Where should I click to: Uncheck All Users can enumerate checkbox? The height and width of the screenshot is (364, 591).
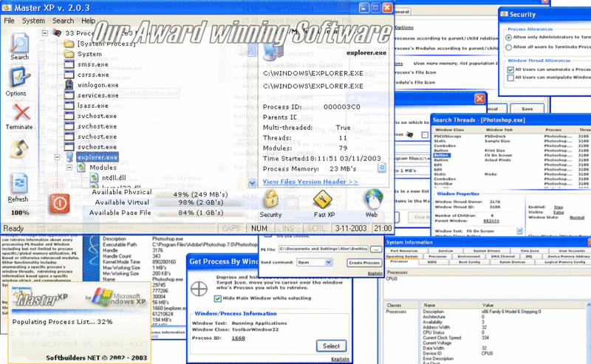pos(510,69)
